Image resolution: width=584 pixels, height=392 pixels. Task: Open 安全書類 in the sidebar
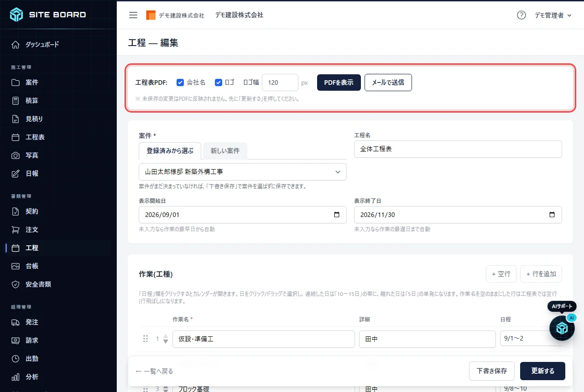[58, 284]
